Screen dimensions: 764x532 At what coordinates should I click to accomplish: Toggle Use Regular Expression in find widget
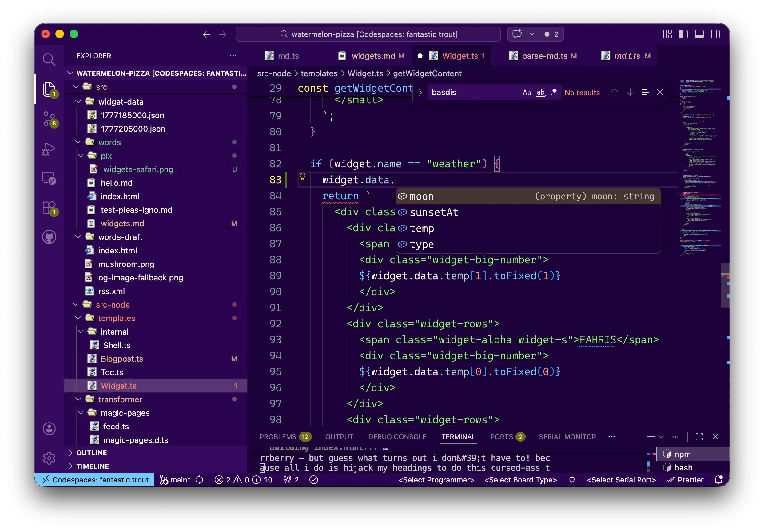pos(554,93)
